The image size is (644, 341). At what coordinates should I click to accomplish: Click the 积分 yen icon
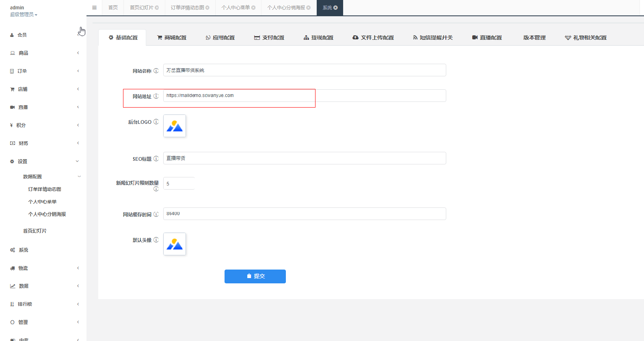[x=11, y=125]
